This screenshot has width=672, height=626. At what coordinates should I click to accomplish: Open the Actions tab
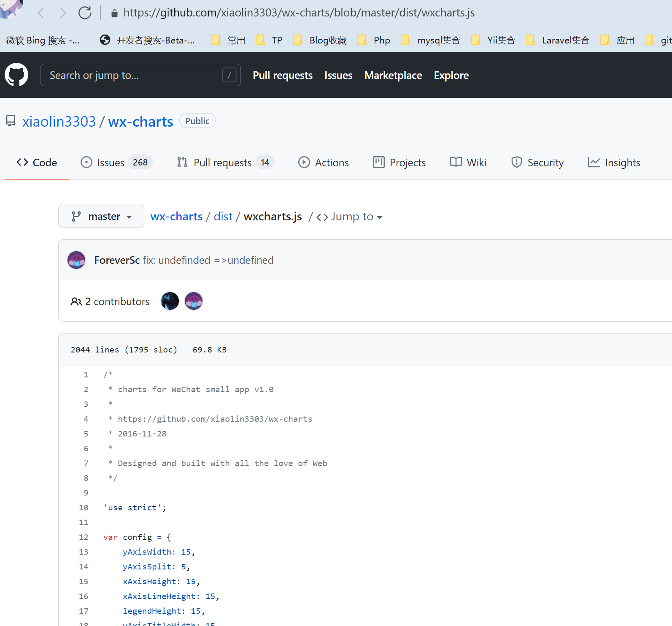tap(324, 163)
